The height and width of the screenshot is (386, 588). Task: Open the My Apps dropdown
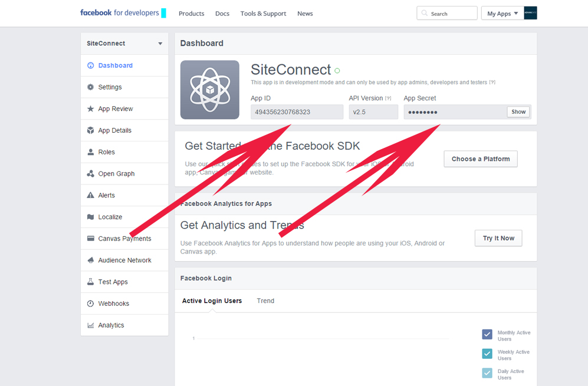502,13
